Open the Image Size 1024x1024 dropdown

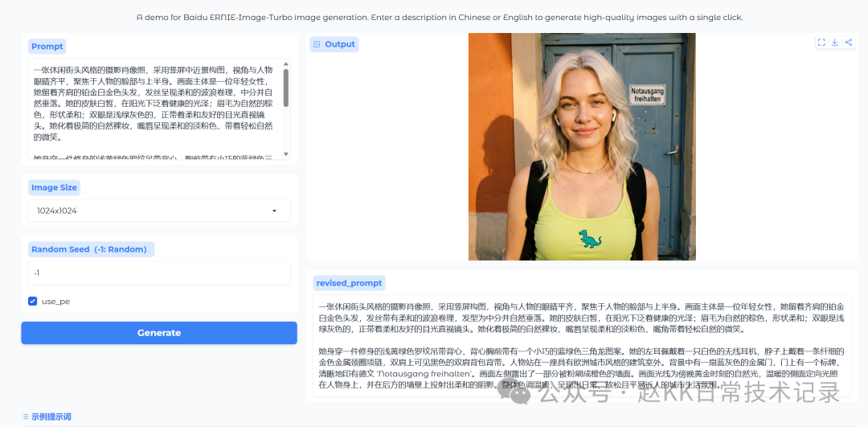click(x=159, y=211)
